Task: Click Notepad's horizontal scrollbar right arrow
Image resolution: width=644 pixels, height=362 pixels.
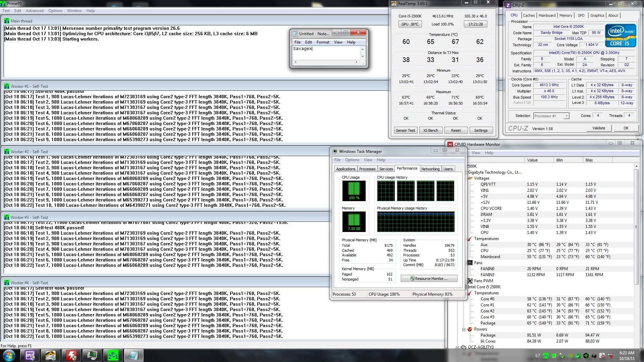Action: coord(357,62)
